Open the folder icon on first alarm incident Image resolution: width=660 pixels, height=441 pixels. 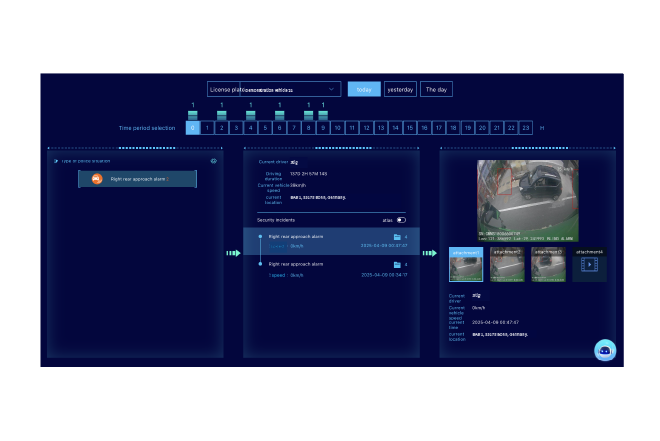click(397, 237)
